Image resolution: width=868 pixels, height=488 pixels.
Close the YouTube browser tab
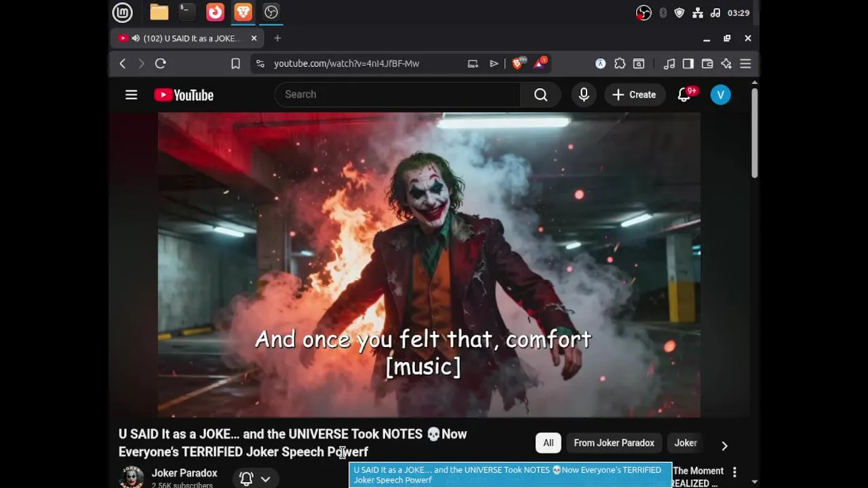[x=254, y=39]
